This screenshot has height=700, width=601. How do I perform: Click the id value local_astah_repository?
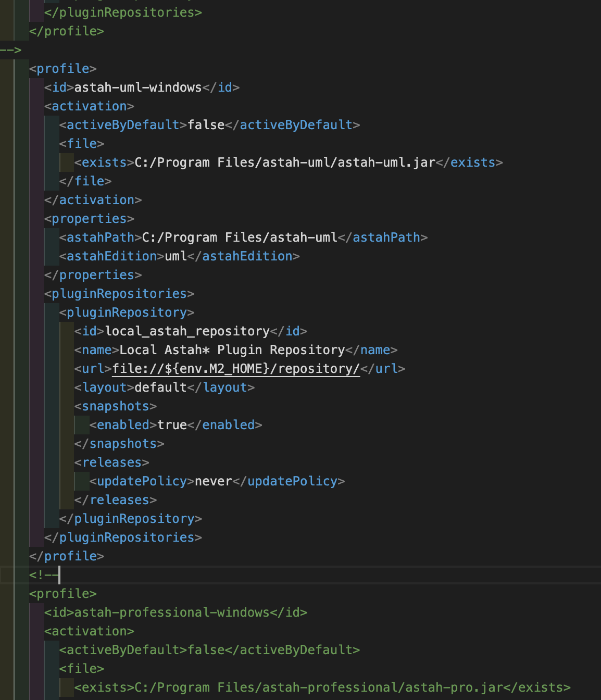pos(187,331)
